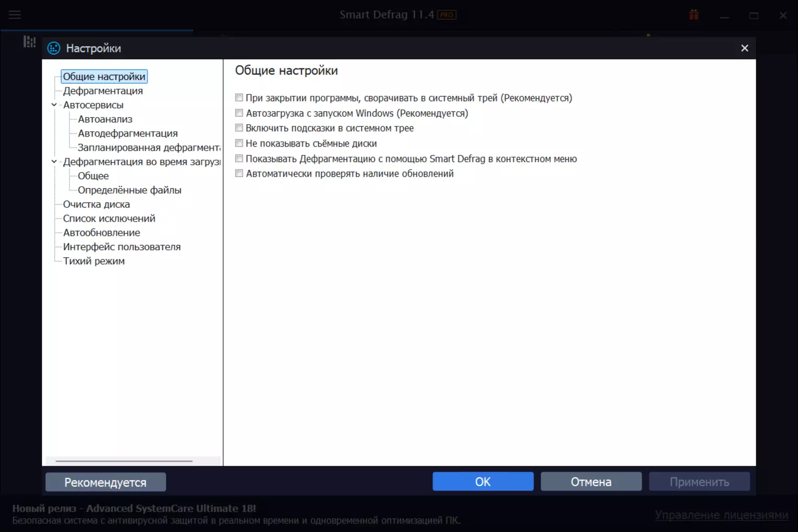
Task: Close the Настройки dialog with X
Action: [745, 48]
